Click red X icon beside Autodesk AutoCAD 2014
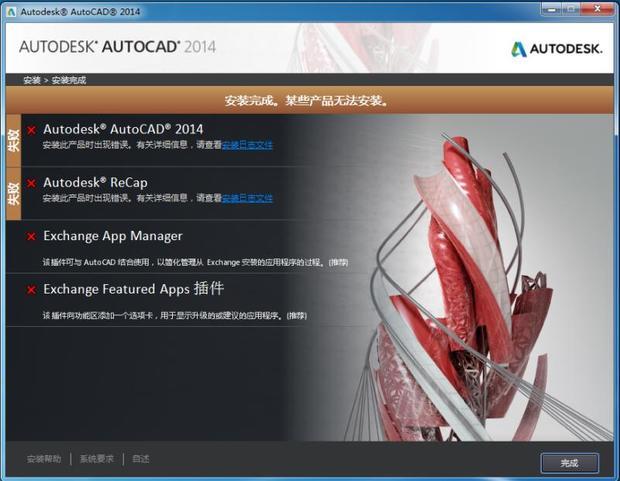This screenshot has height=481, width=620. 31,130
